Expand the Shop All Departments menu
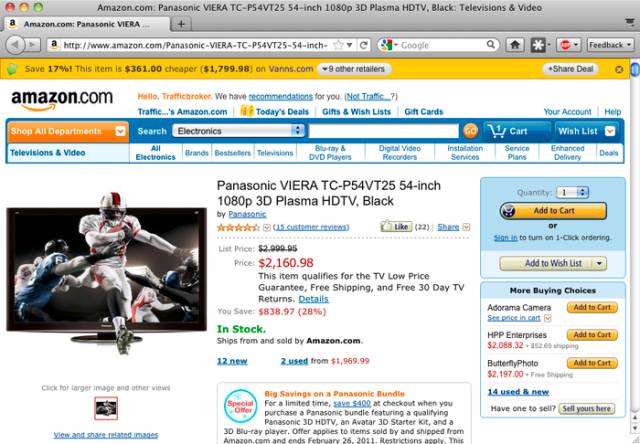Screen dimensions: 640x444 pos(68,131)
